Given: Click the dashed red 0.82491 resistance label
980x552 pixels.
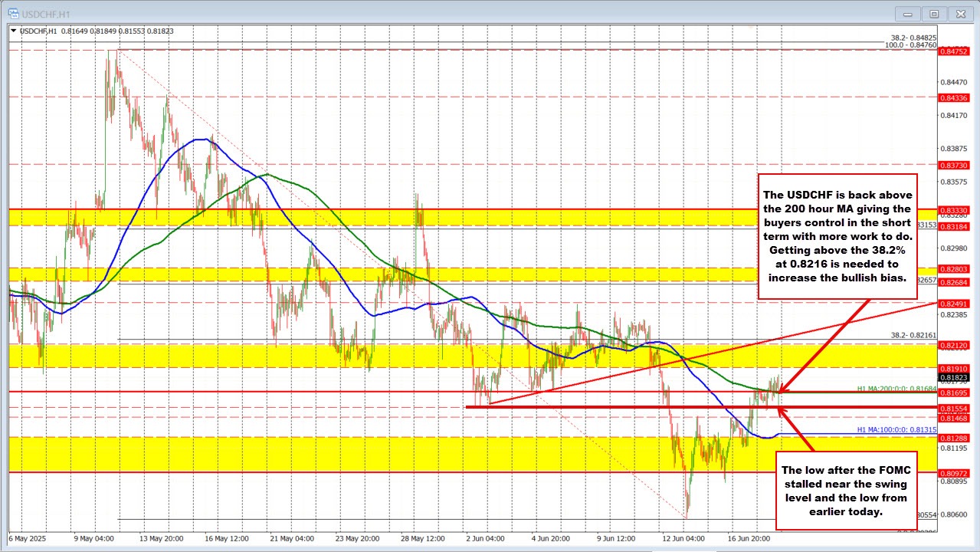Looking at the screenshot, I should pyautogui.click(x=952, y=304).
